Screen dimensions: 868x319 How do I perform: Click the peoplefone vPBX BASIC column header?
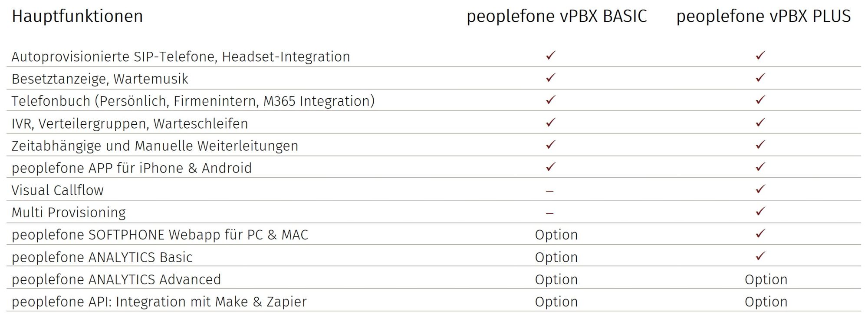point(556,17)
